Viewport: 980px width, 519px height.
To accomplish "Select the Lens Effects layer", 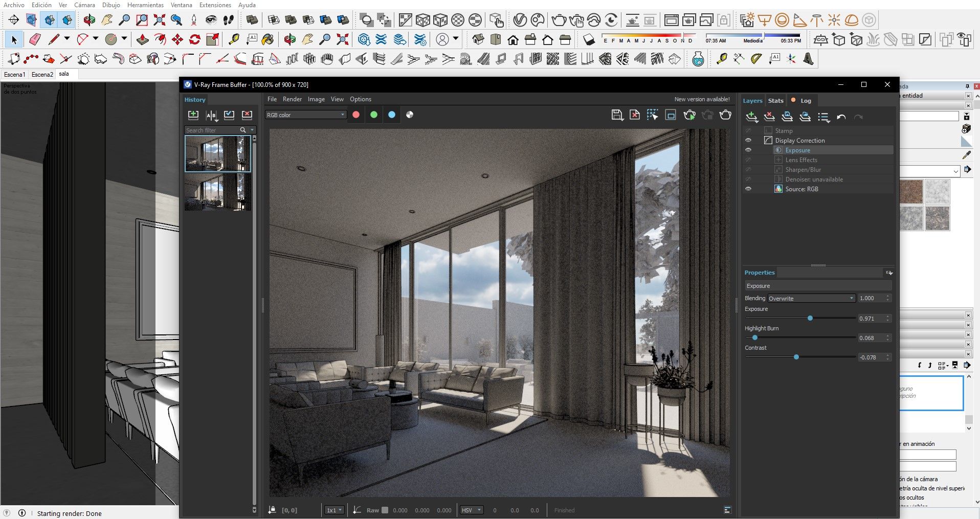I will pos(801,160).
